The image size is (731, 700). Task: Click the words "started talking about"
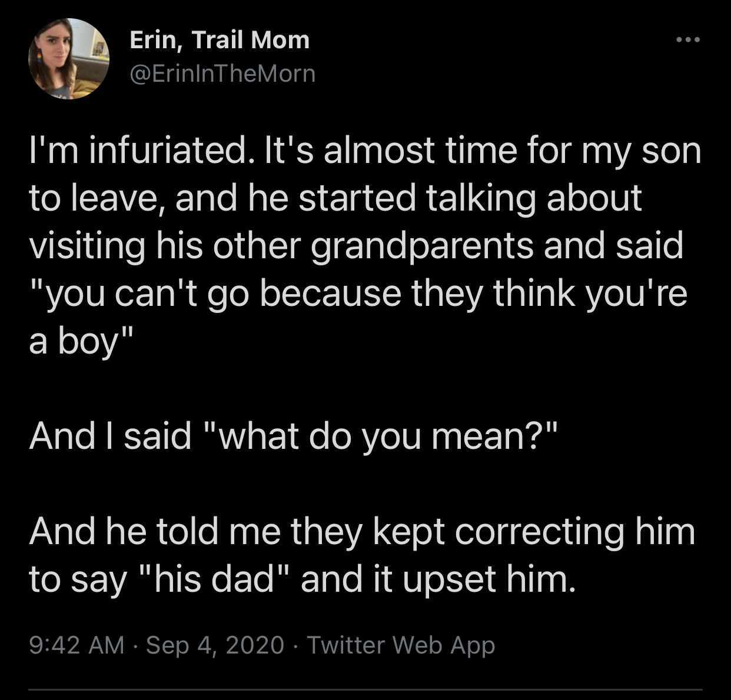470,198
